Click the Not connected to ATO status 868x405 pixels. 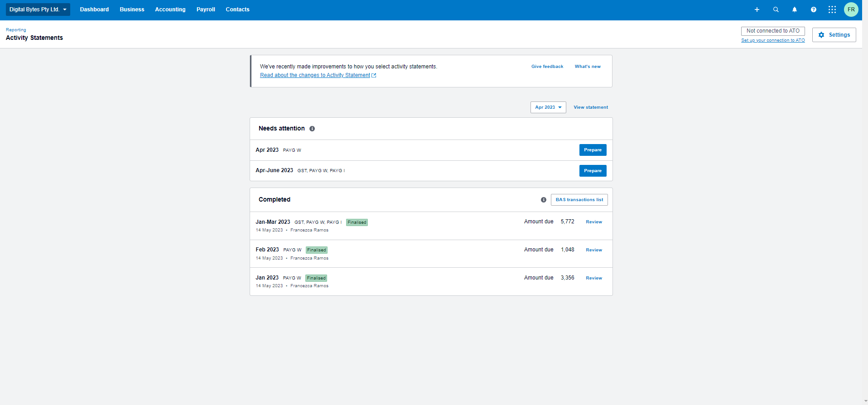tap(773, 31)
